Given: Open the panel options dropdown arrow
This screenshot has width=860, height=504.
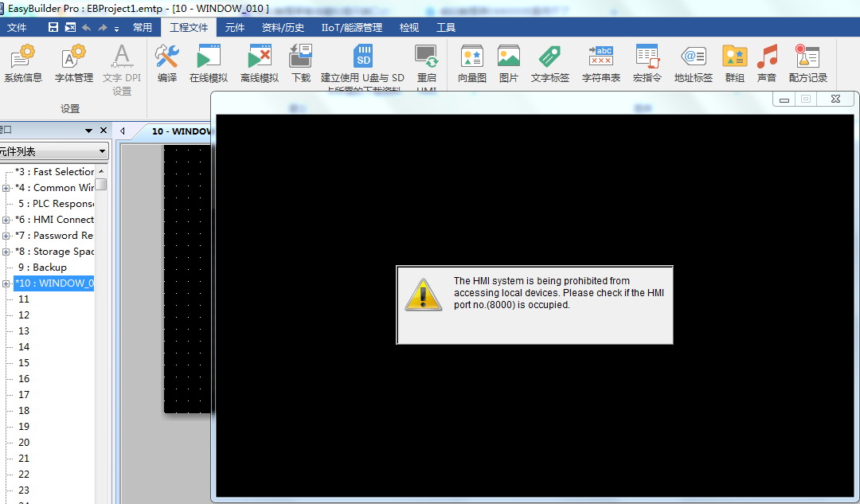Looking at the screenshot, I should [x=88, y=131].
